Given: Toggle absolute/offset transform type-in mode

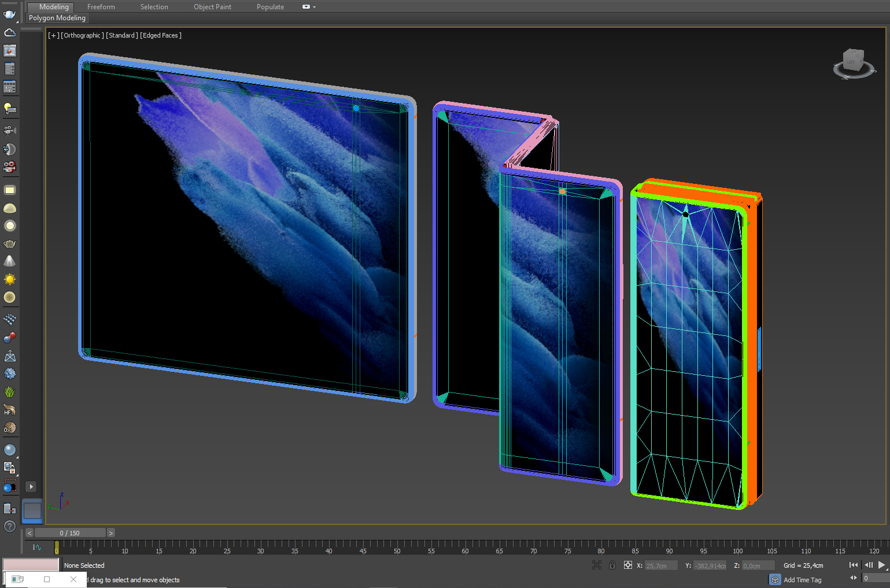Looking at the screenshot, I should (627, 565).
